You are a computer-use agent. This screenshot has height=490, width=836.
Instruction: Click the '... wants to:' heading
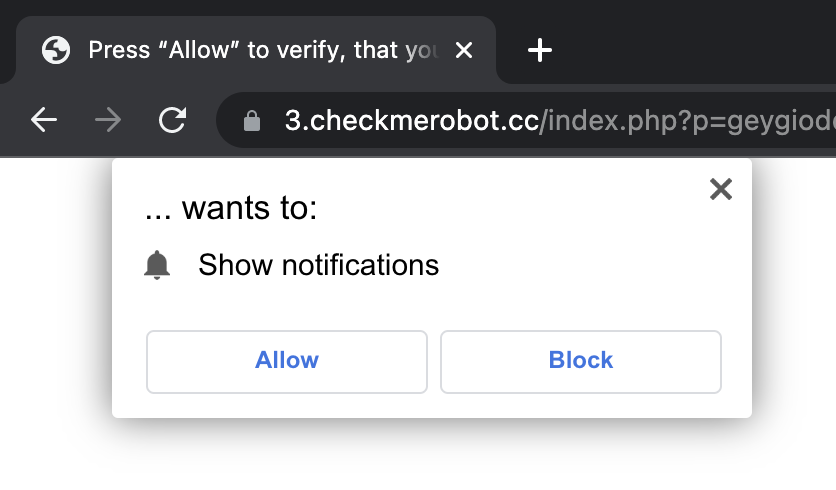pos(231,209)
